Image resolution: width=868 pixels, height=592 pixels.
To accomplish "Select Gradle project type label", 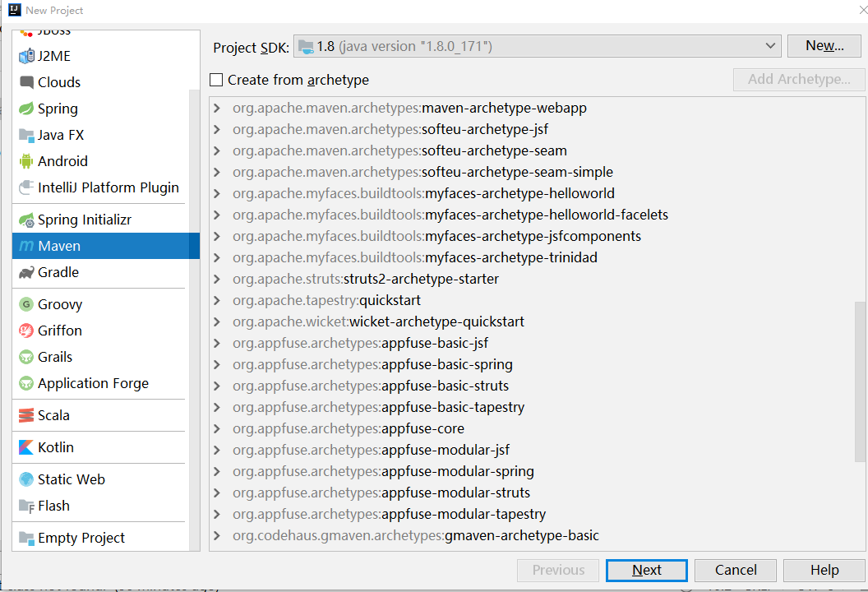I will [x=58, y=272].
